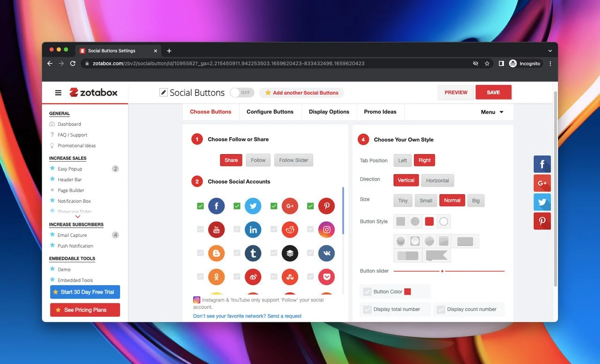Uncheck the Facebook checkbox

coord(200,206)
